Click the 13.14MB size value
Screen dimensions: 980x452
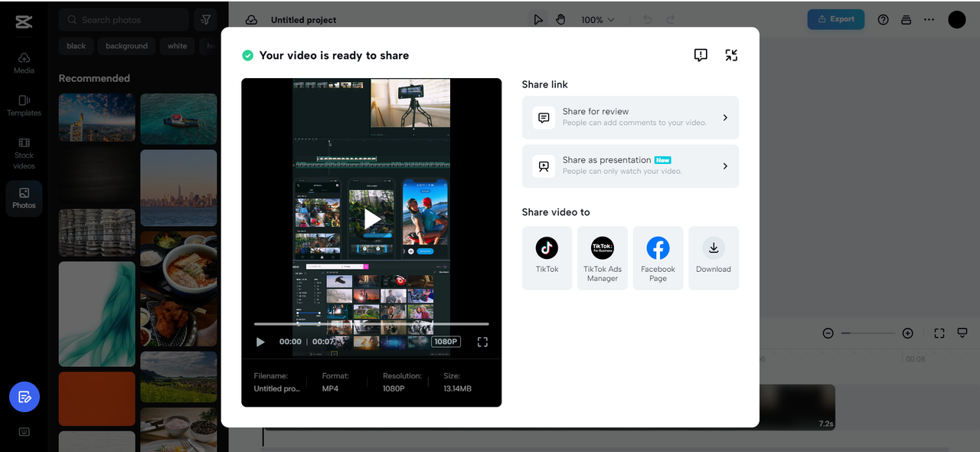coord(458,388)
